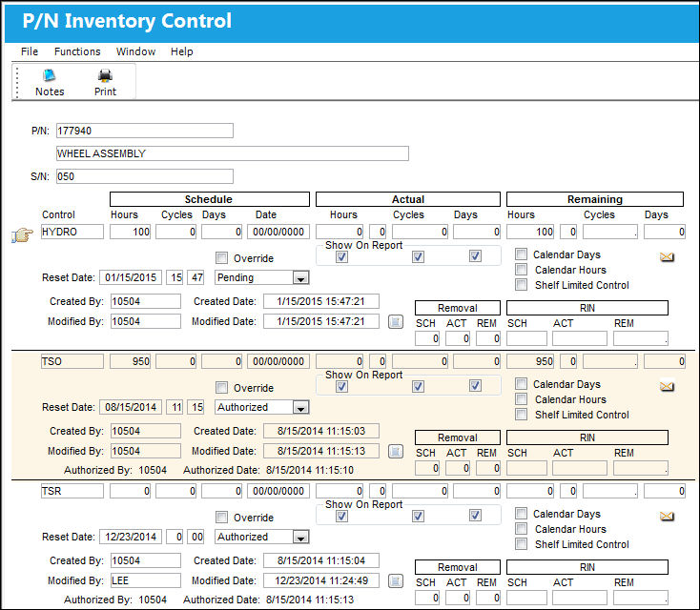This screenshot has height=610, width=700.
Task: Click RIN header in TSO section
Action: click(x=587, y=437)
